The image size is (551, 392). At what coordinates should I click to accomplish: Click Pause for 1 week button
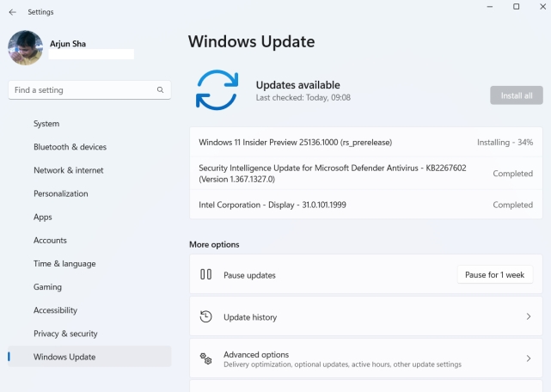point(495,274)
